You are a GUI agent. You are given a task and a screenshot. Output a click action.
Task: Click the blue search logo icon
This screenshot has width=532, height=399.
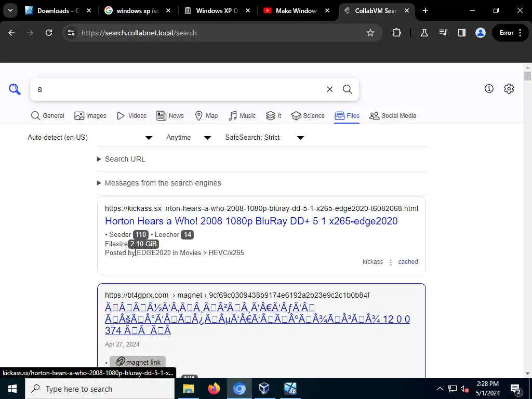[x=15, y=89]
